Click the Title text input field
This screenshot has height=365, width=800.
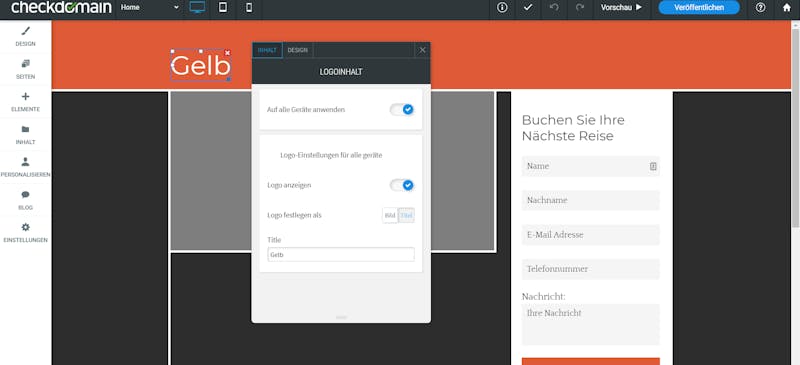pyautogui.click(x=341, y=255)
